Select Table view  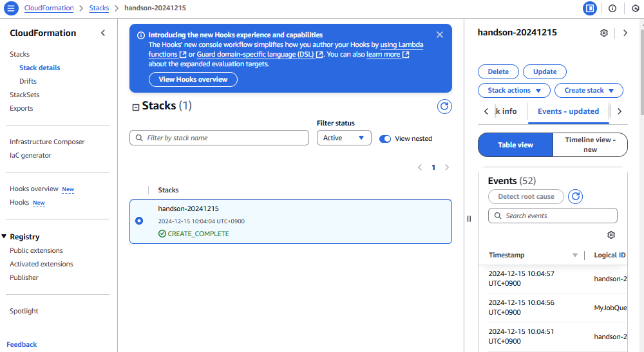(x=515, y=145)
